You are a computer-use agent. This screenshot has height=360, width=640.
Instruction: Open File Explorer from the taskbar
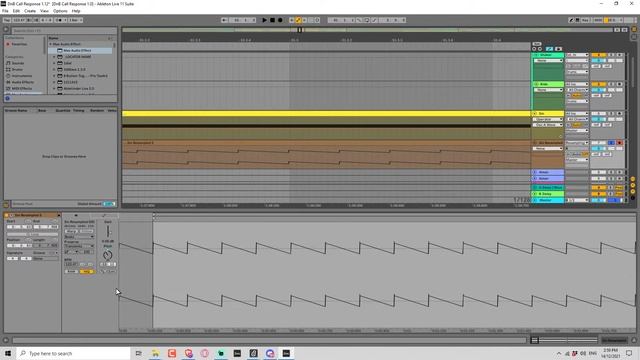pyautogui.click(x=156, y=353)
